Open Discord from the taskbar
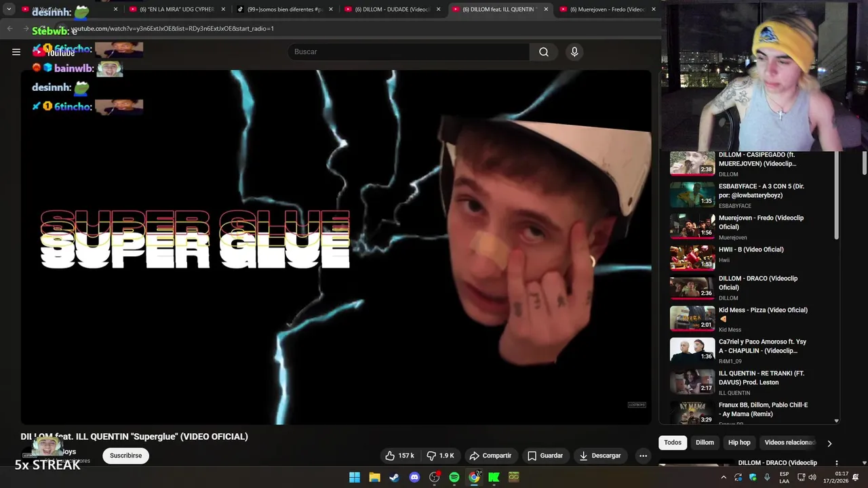 coord(414,477)
